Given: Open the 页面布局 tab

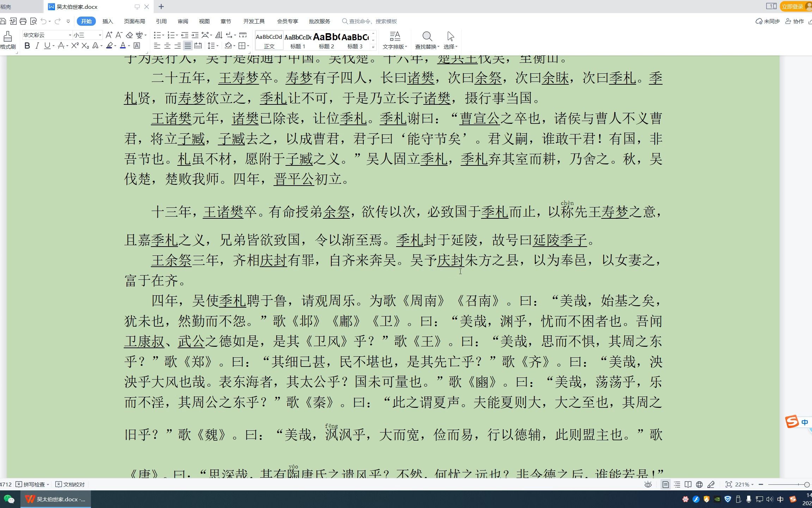Looking at the screenshot, I should click(134, 22).
